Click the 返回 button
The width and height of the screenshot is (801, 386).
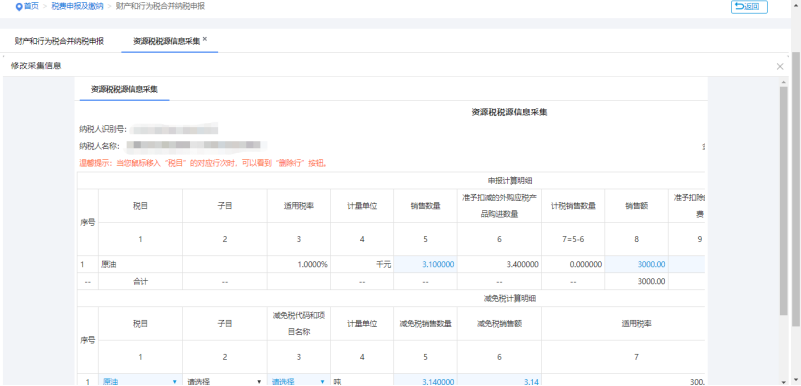point(749,7)
